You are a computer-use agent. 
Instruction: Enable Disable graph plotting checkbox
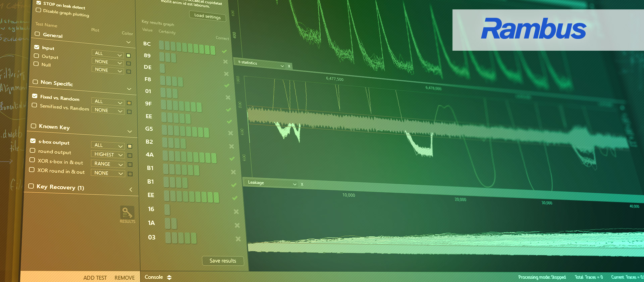point(39,10)
